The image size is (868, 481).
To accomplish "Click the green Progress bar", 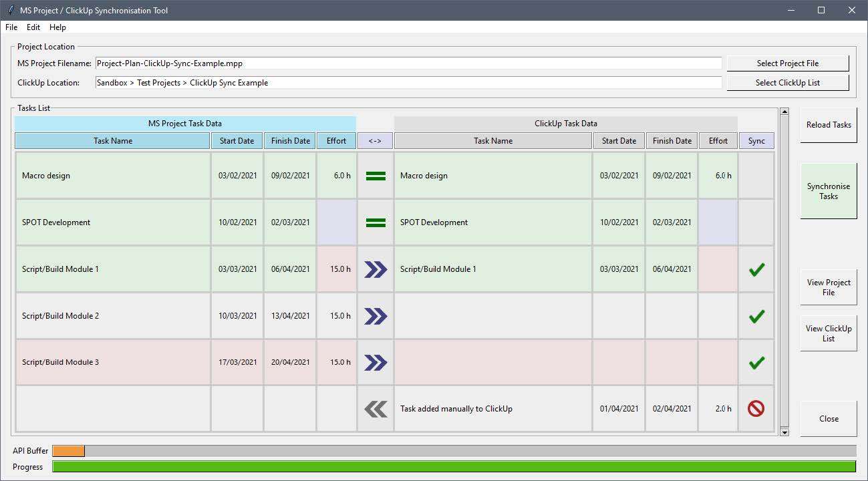I will coord(454,467).
